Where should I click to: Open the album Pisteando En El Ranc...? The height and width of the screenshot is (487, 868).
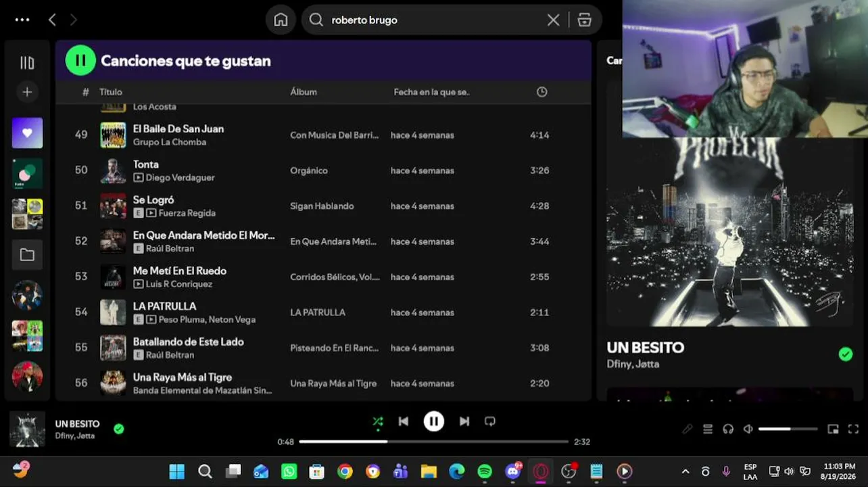point(335,348)
